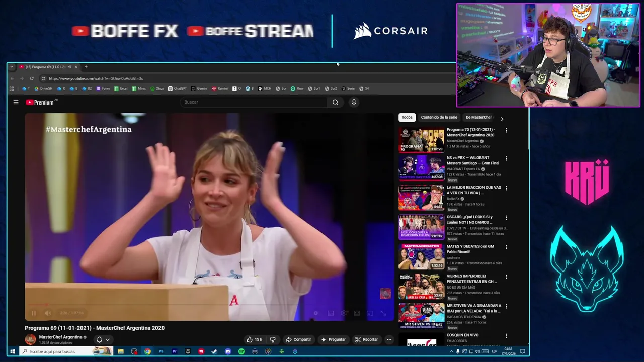Open File Explorer in the taskbar
Screen dimensions: 644x362
(x=121, y=351)
